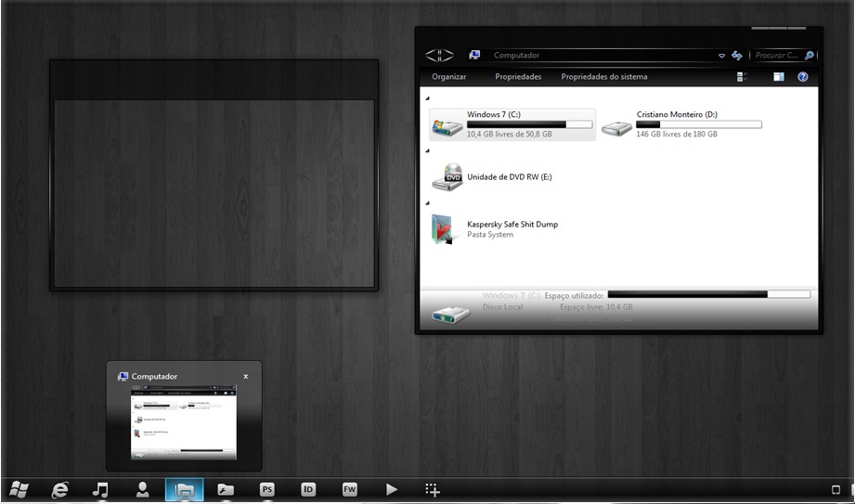Open the media play taskbar icon
The height and width of the screenshot is (504, 855).
point(392,489)
